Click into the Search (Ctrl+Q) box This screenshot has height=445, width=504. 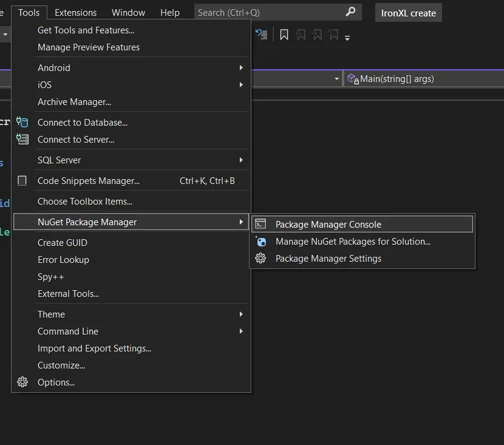click(x=267, y=12)
